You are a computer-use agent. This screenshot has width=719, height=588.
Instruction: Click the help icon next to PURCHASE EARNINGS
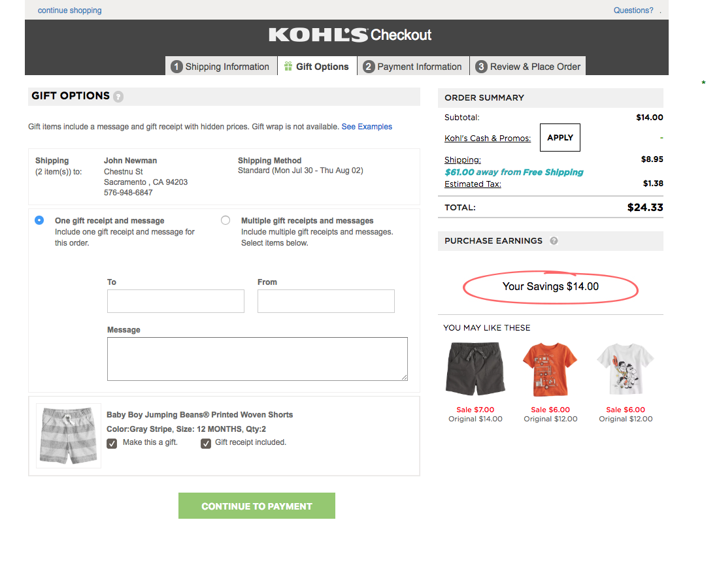pos(554,241)
